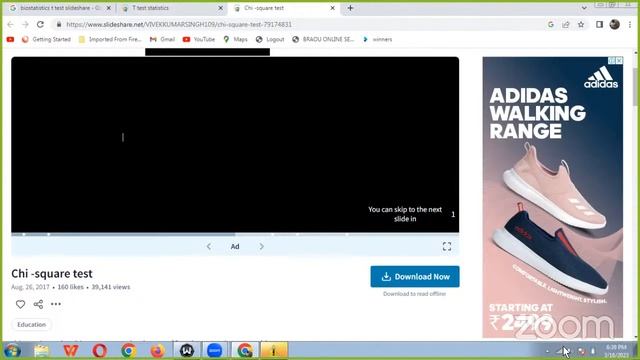Open a new browser tab
This screenshot has width=640, height=360.
point(350,8)
